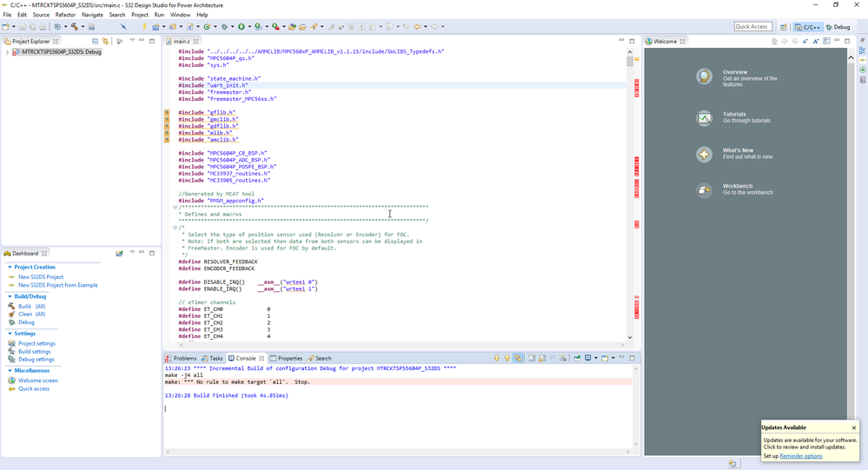Open the Open Console dropdown arrow
This screenshot has height=470, width=868.
click(x=613, y=358)
